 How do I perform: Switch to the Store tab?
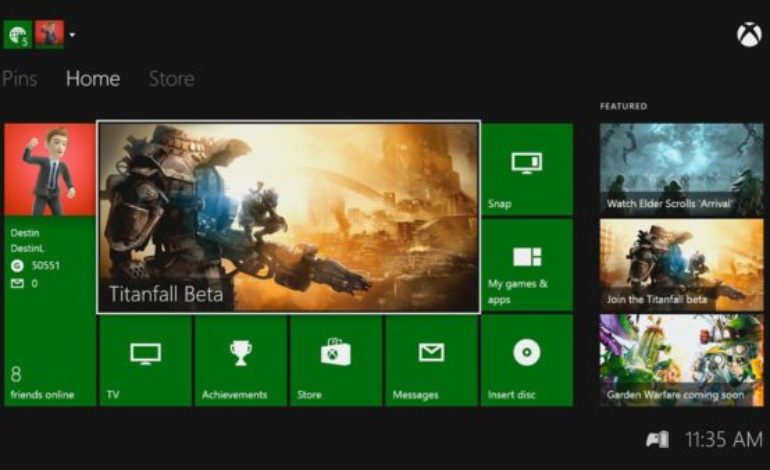click(171, 78)
